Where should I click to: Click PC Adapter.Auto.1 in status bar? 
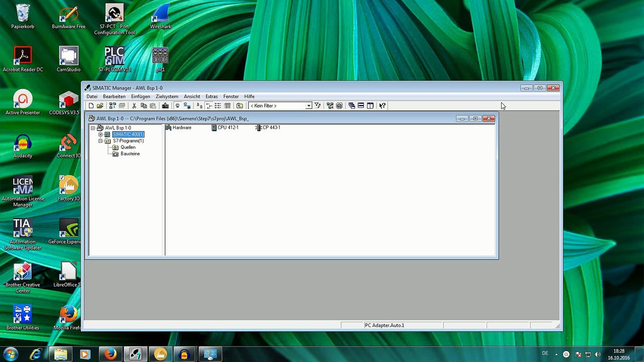(384, 325)
